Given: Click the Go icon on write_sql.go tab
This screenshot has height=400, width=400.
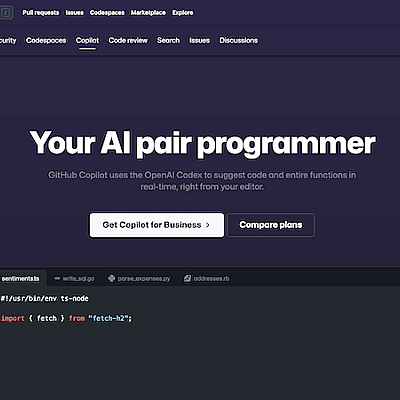Looking at the screenshot, I should [57, 278].
